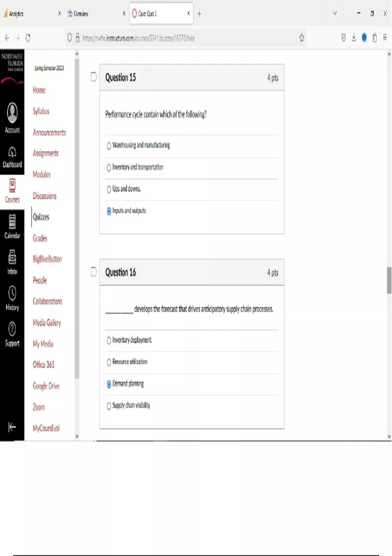Open the Account profile icon

(x=12, y=113)
